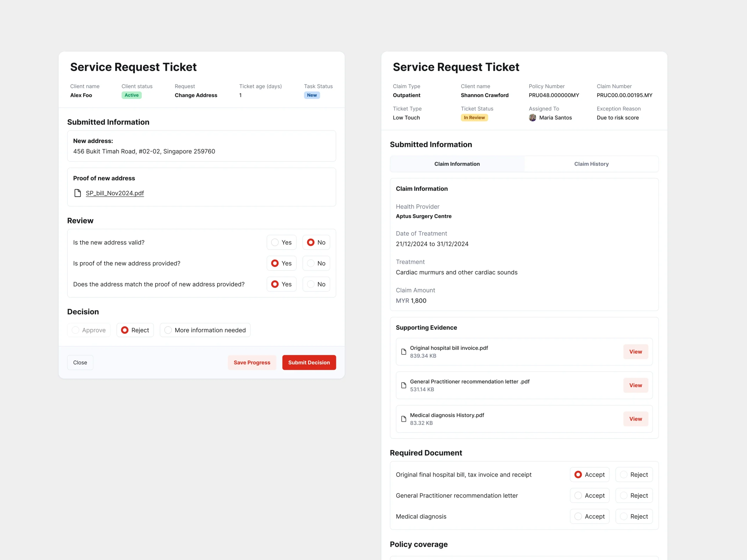Click Save Progress button
This screenshot has height=560, width=747.
252,363
